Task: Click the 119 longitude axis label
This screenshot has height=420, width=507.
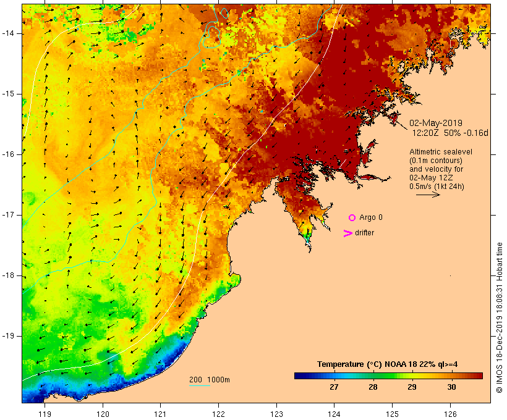Action: (x=45, y=414)
